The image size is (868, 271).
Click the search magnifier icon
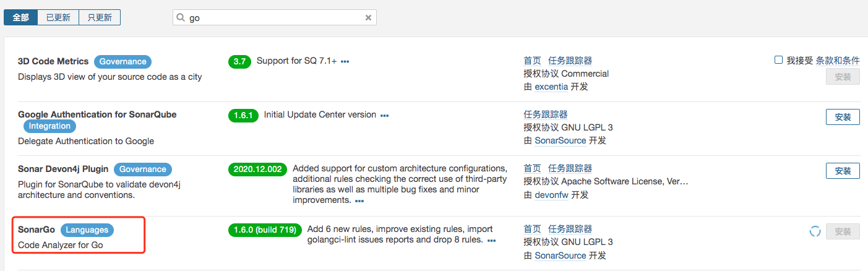[181, 18]
